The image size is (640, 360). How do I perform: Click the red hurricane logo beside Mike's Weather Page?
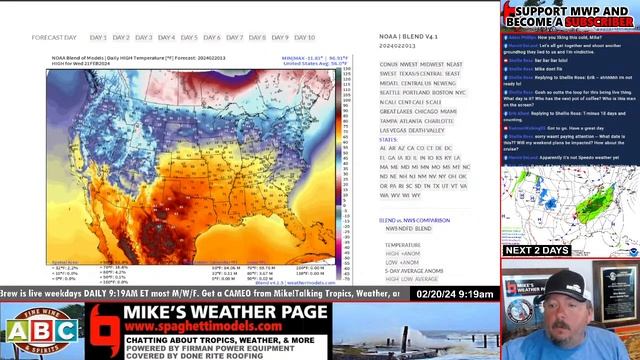[x=105, y=331]
